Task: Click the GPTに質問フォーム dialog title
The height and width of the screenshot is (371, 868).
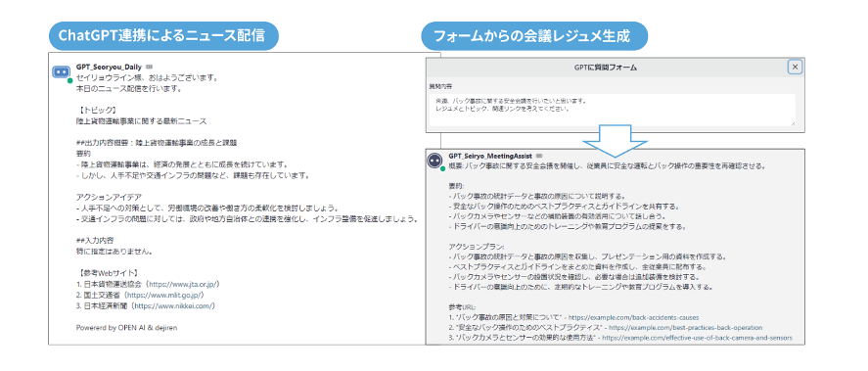Action: click(613, 68)
